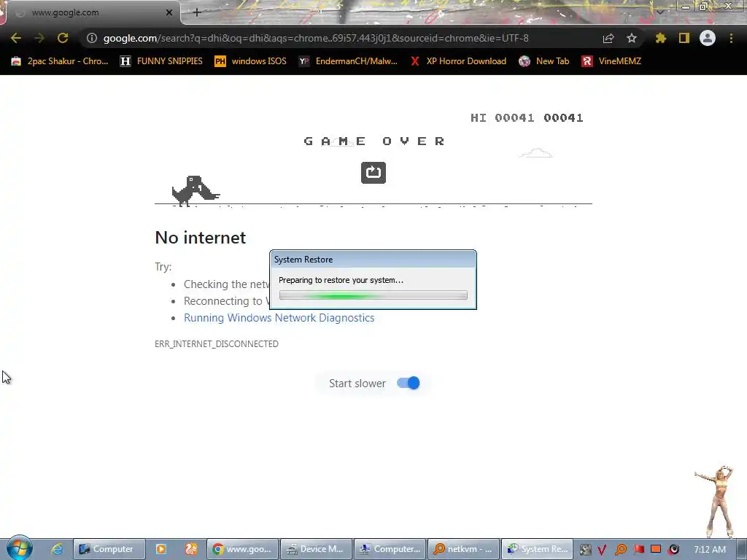Go back to the previous page
Screen dimensions: 747x560
(x=16, y=38)
